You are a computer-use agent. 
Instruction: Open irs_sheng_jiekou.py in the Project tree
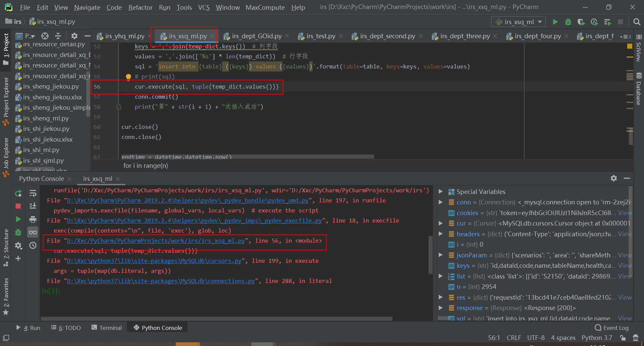point(51,87)
